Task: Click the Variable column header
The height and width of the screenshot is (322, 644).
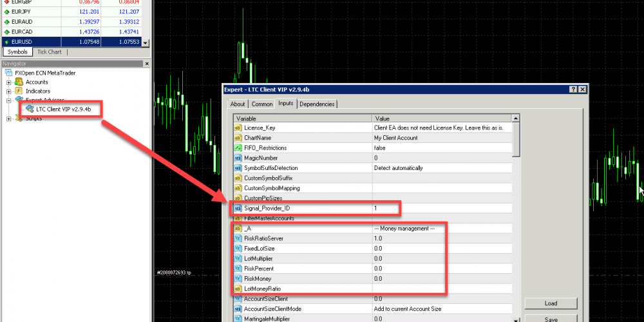Action: (302, 118)
